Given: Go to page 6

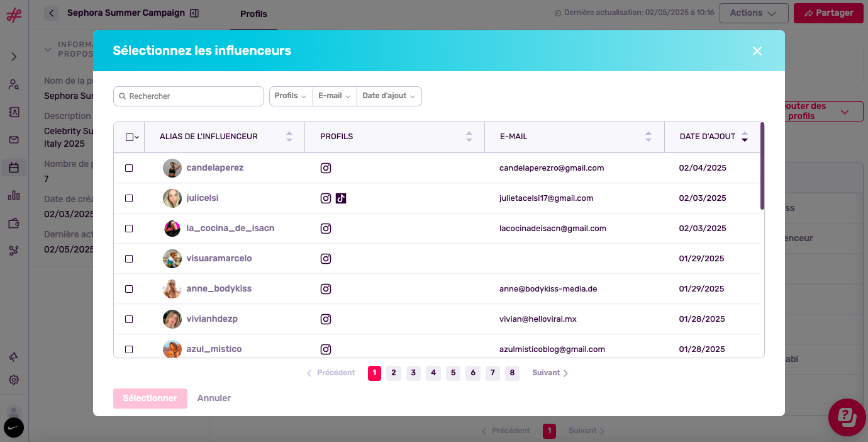Looking at the screenshot, I should click(x=473, y=373).
